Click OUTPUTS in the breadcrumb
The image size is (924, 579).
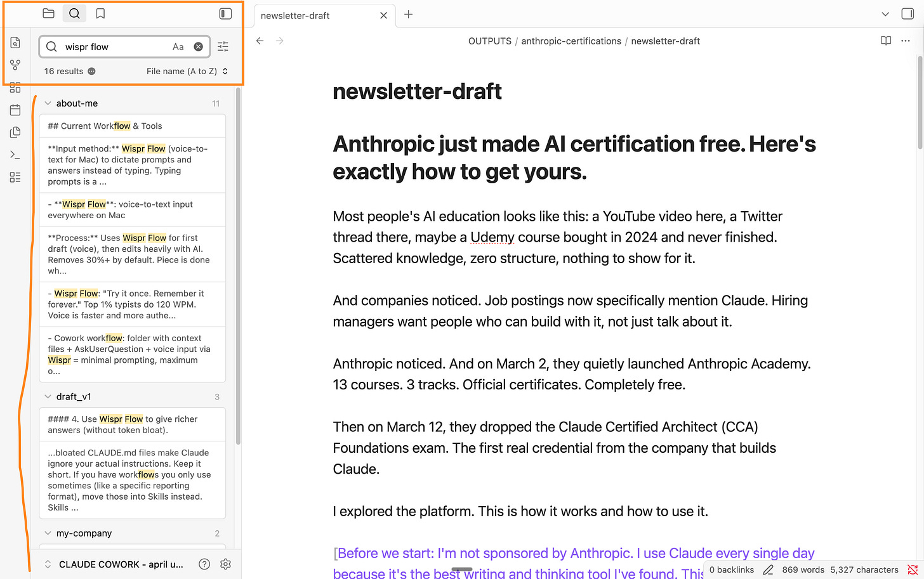tap(490, 41)
